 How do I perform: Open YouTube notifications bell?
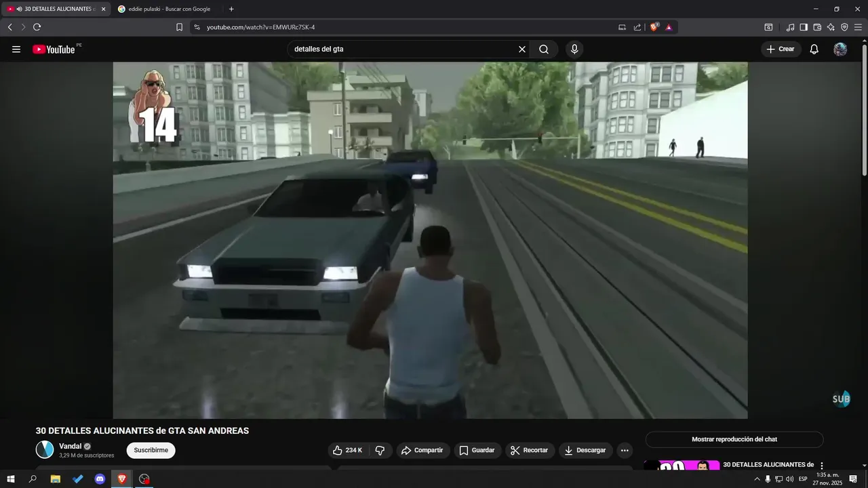(814, 49)
